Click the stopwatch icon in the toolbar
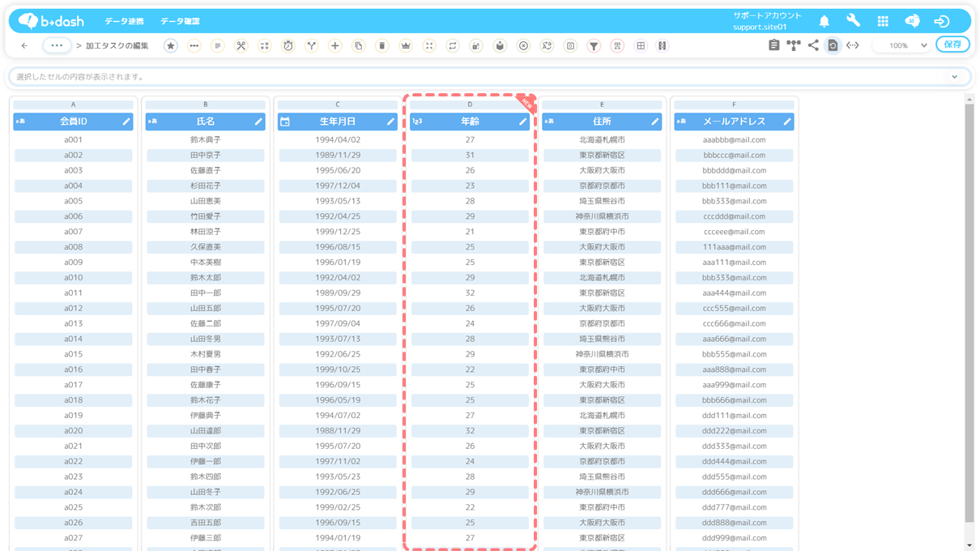 [288, 46]
